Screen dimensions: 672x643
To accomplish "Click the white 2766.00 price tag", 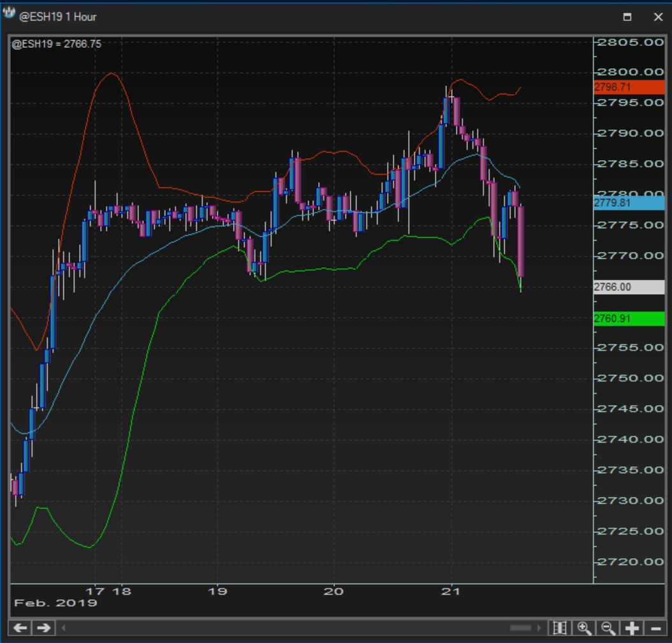I will 629,287.
